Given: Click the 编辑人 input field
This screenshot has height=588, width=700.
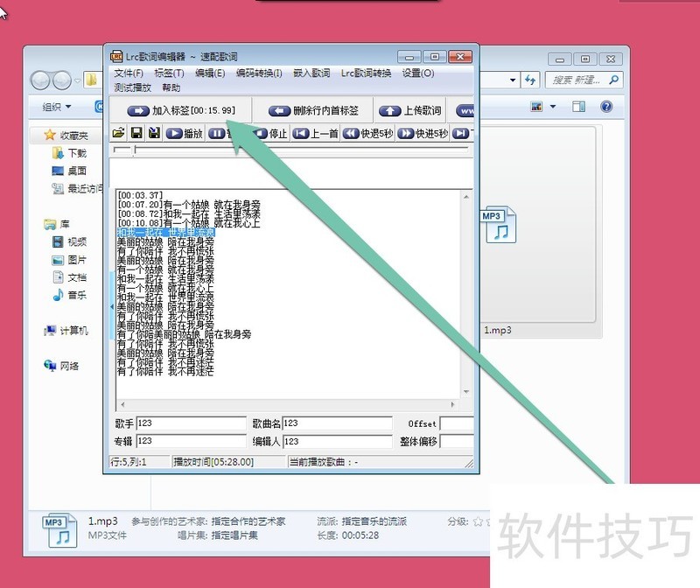Looking at the screenshot, I should pos(338,441).
